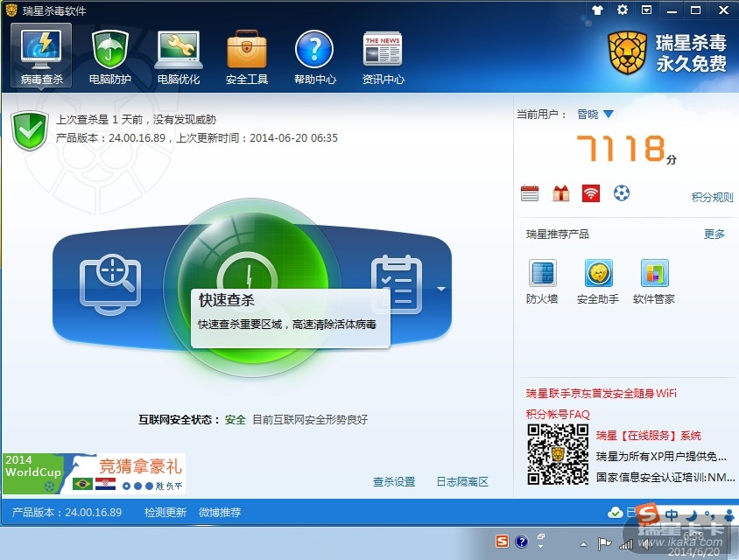Image resolution: width=739 pixels, height=560 pixels.
Task: Open 资讯中心 news center
Action: click(x=384, y=56)
